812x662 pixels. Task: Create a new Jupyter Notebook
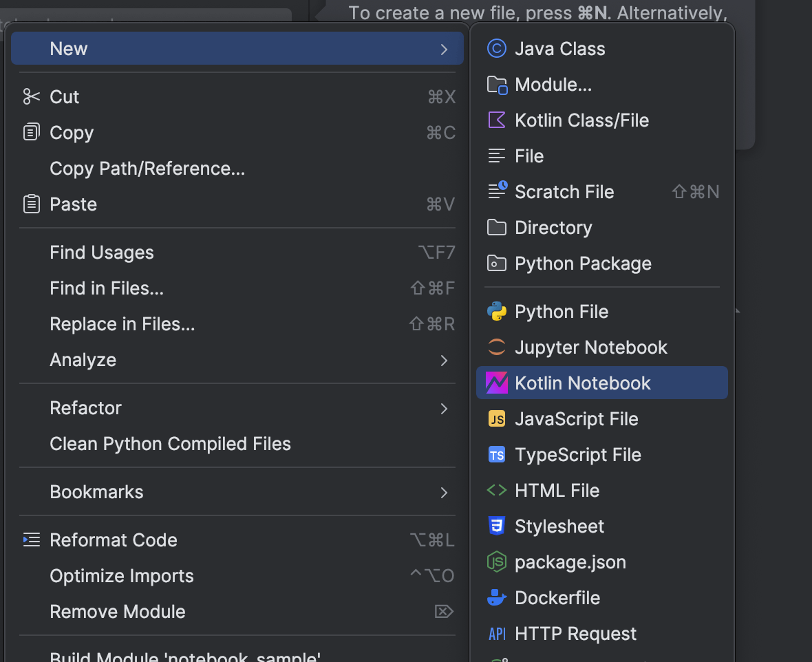[x=601, y=347]
